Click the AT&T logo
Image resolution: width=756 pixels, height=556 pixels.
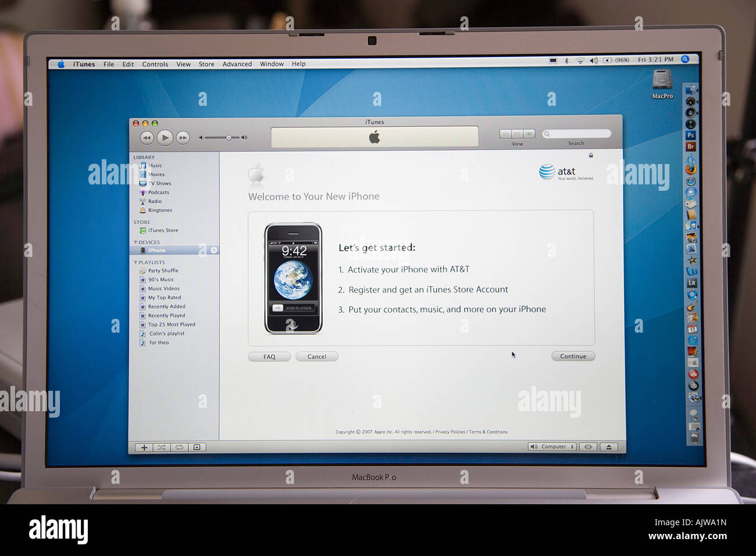point(566,172)
